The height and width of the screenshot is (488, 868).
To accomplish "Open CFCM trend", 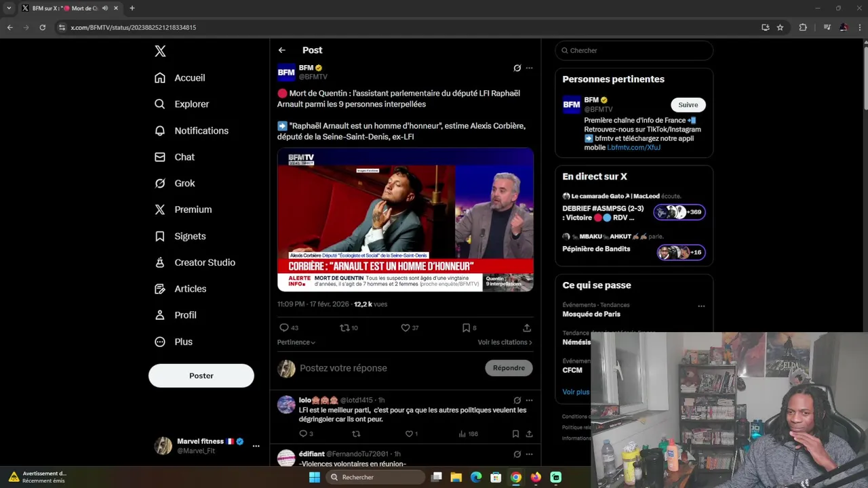I will click(x=572, y=371).
